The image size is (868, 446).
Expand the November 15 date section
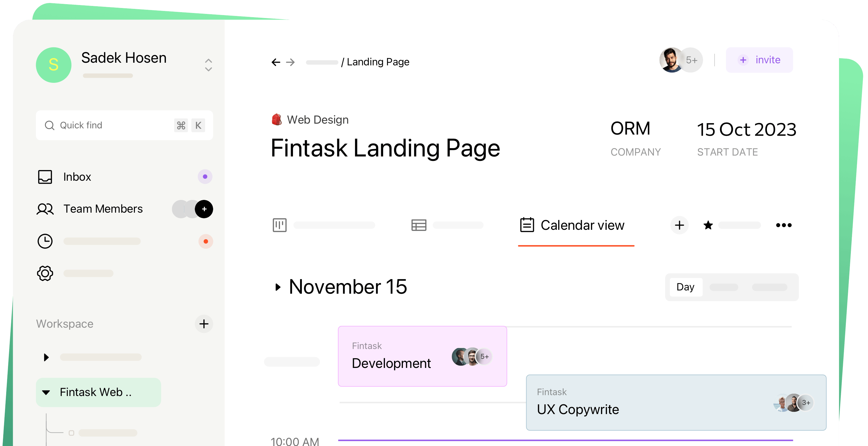[278, 287]
